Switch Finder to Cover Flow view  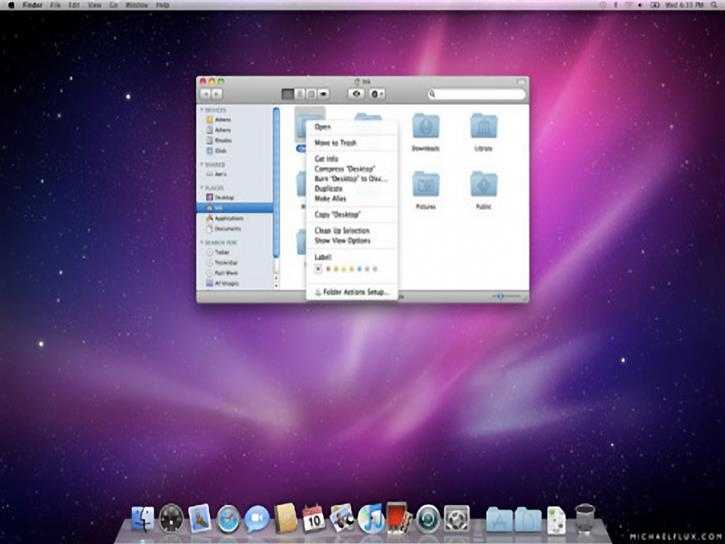coord(323,94)
